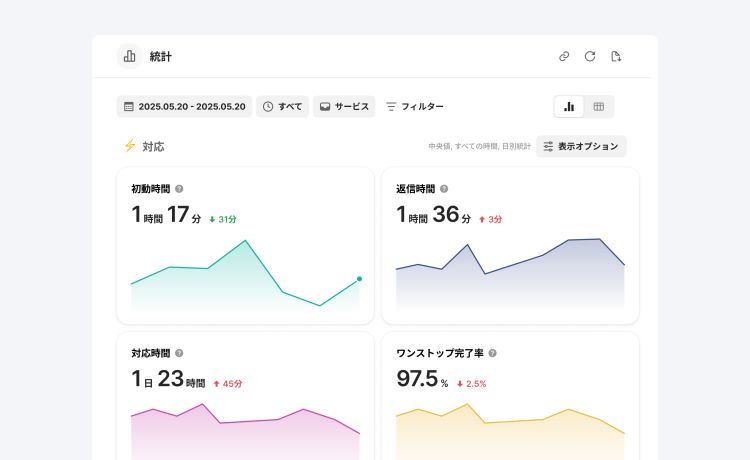This screenshot has height=460, width=750.
Task: Click help icon next to 返信時間
Action: [x=444, y=189]
